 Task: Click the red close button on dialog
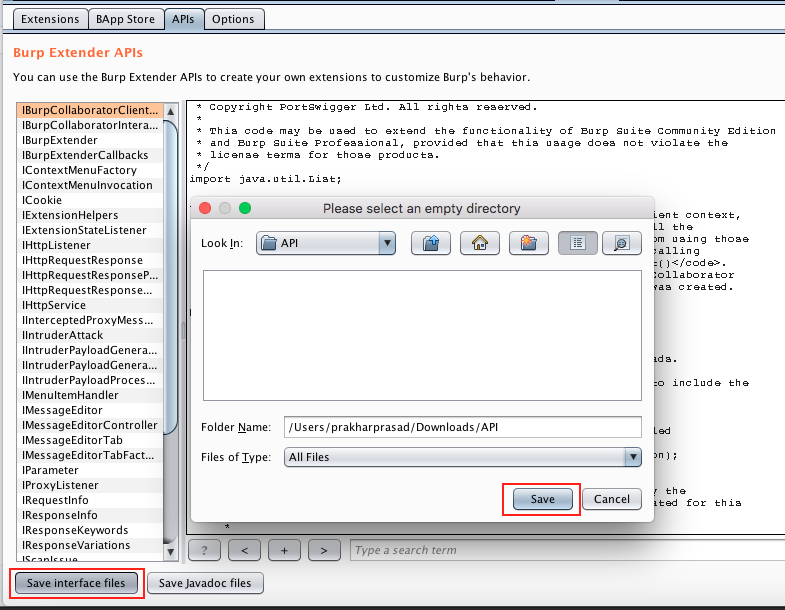click(x=206, y=209)
